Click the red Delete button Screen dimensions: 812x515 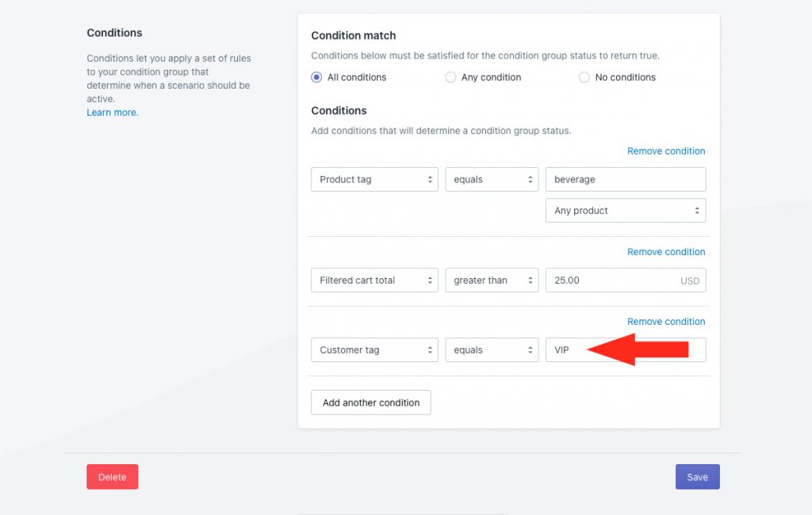[113, 477]
